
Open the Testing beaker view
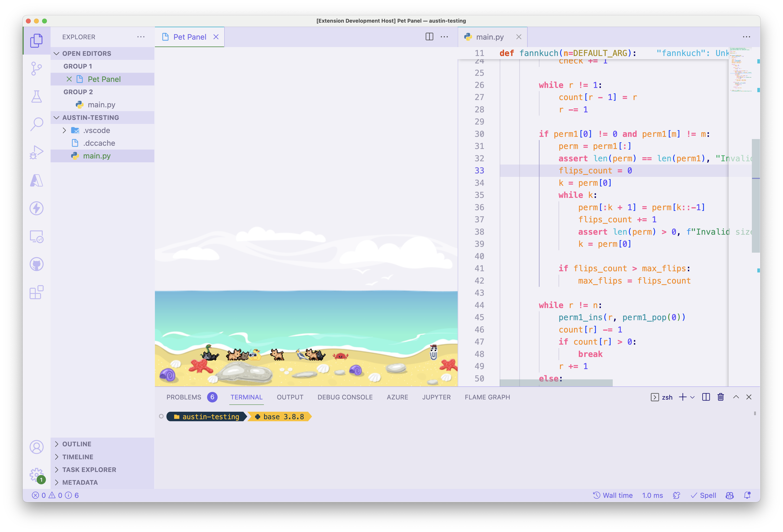37,96
